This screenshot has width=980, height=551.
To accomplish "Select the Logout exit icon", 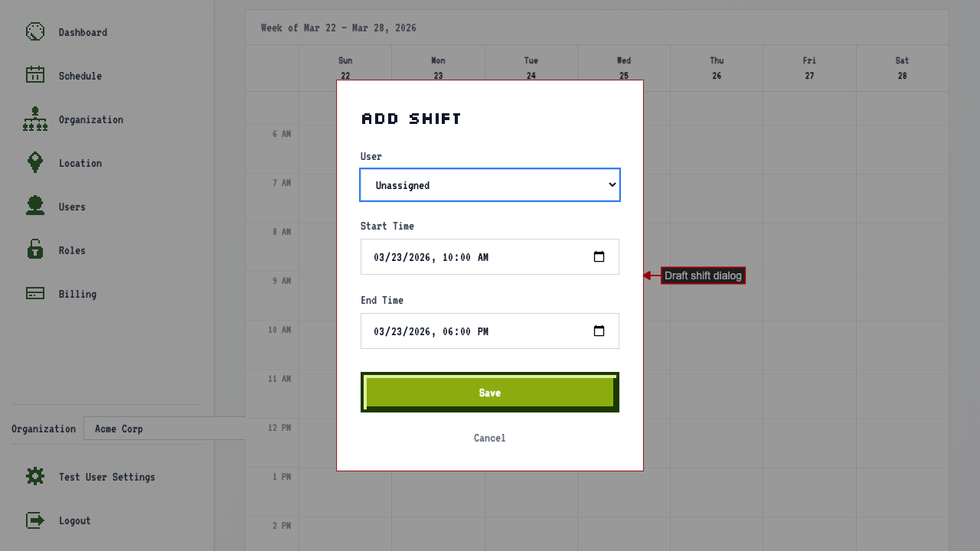I will pos(35,520).
